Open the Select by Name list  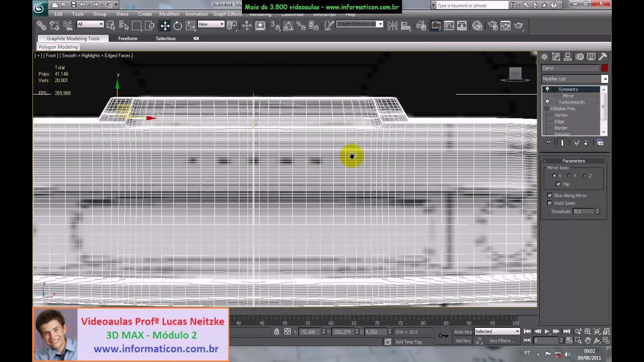pos(124,25)
